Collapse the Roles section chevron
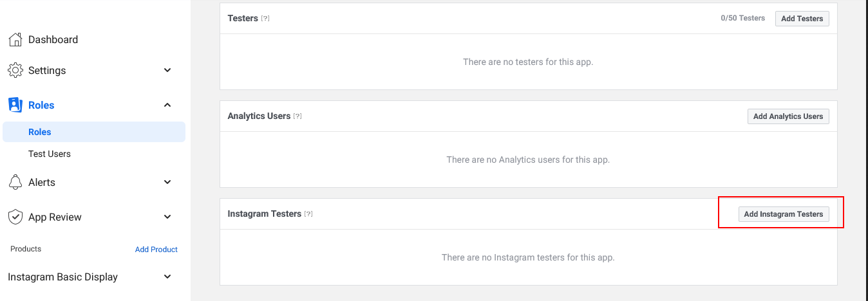Viewport: 868px width, 301px height. (167, 105)
